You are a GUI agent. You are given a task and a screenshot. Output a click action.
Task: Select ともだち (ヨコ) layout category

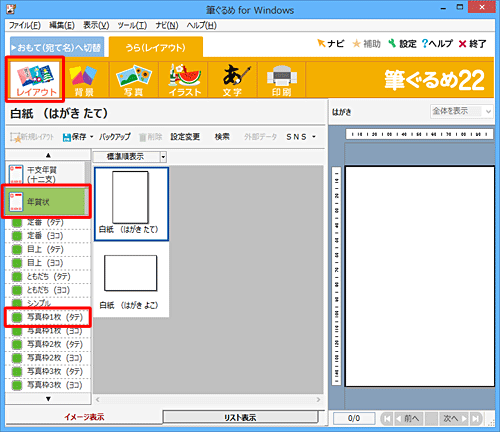pos(48,290)
